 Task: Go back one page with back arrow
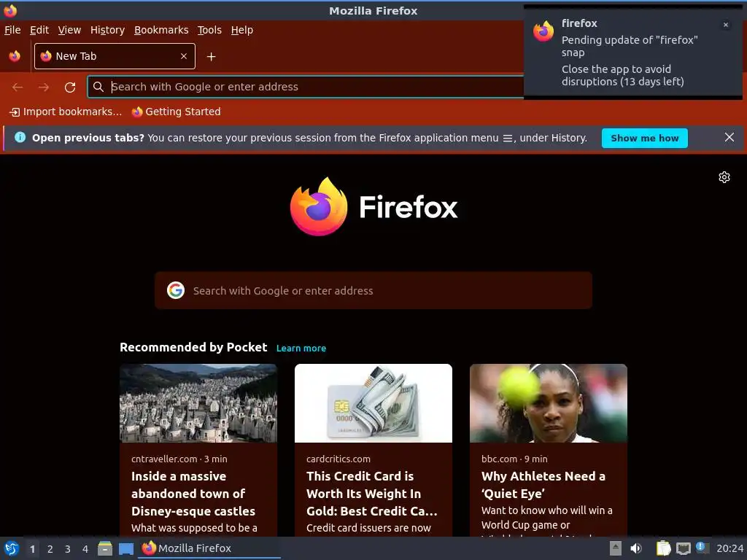pos(18,87)
